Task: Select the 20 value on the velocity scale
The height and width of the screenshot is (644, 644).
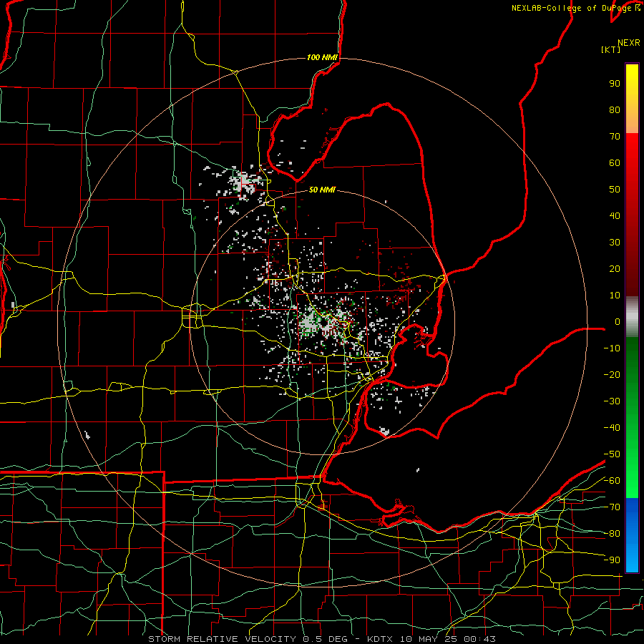Action: pos(615,268)
